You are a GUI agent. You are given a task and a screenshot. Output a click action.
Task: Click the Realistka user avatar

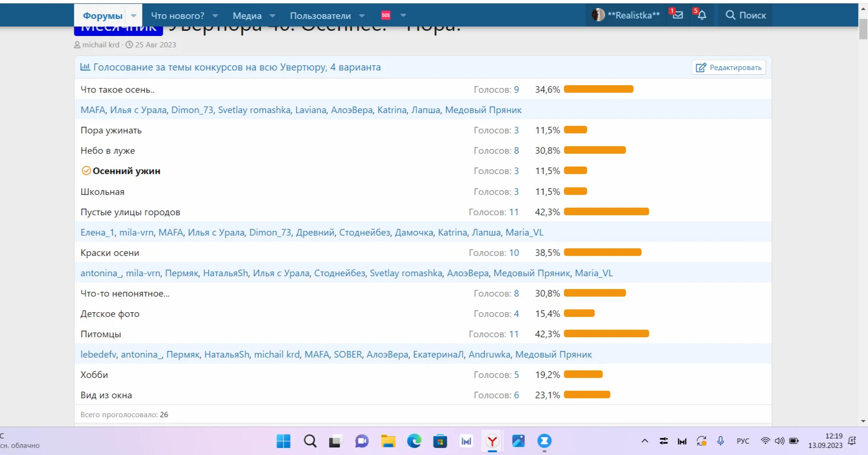pos(598,15)
